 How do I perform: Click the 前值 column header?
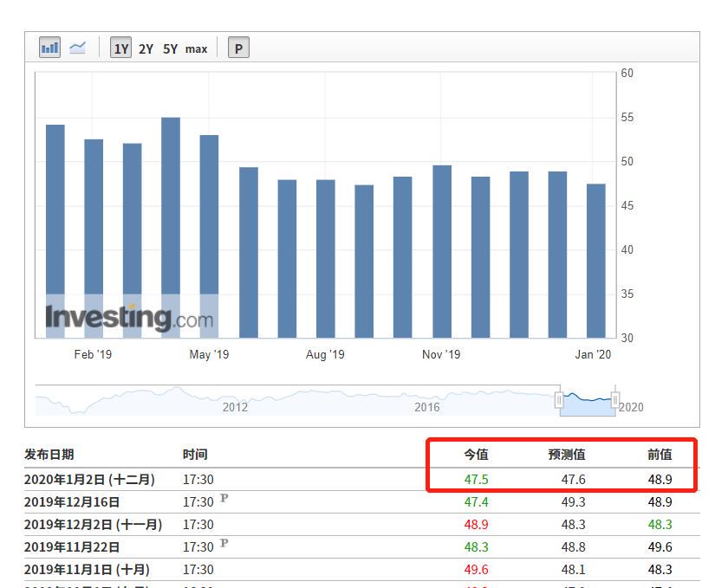pyautogui.click(x=660, y=455)
